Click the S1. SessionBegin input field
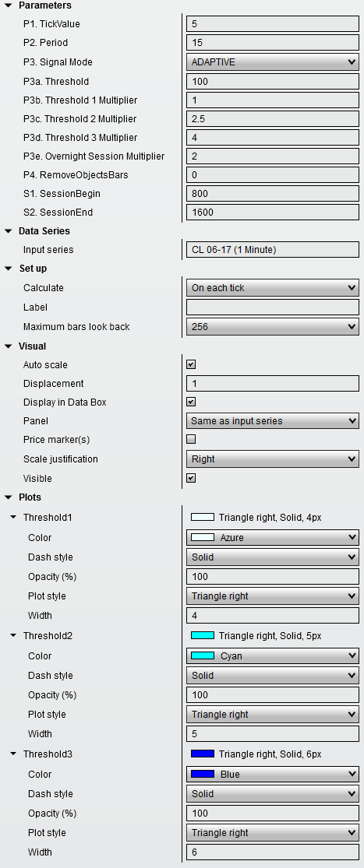364x868 pixels. click(273, 194)
